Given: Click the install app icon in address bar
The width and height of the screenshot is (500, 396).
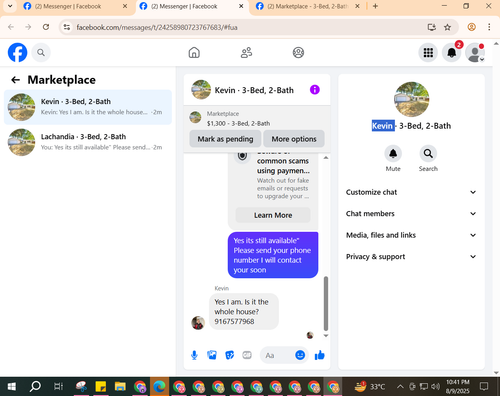Looking at the screenshot, I should pyautogui.click(x=432, y=27).
